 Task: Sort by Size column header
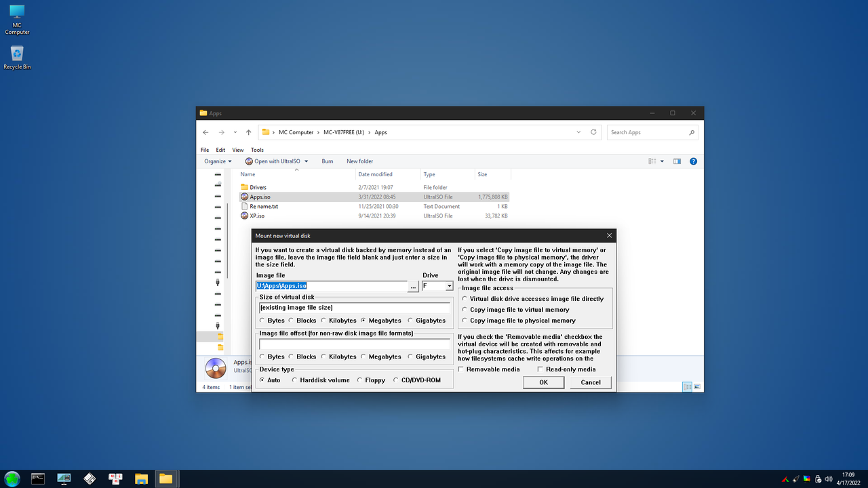(492, 174)
